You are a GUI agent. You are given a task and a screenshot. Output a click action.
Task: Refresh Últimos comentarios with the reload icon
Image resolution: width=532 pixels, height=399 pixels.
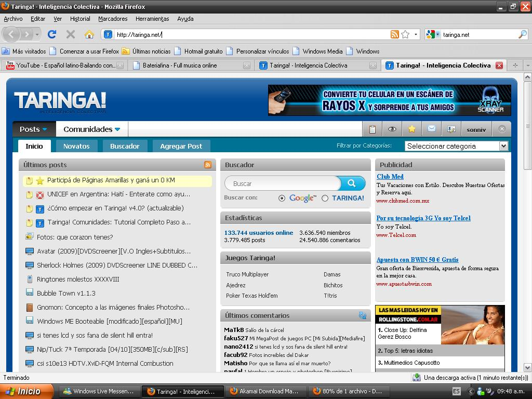click(362, 315)
